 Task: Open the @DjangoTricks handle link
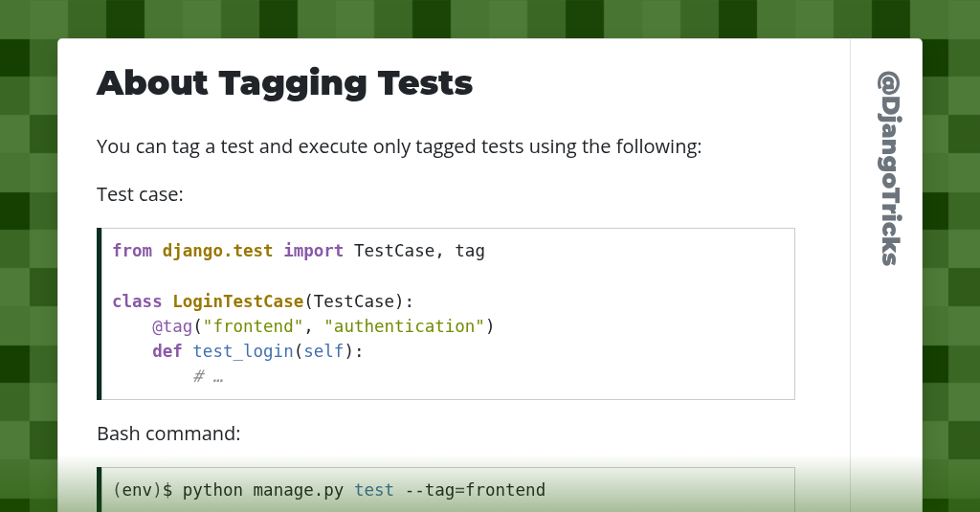coord(888,168)
